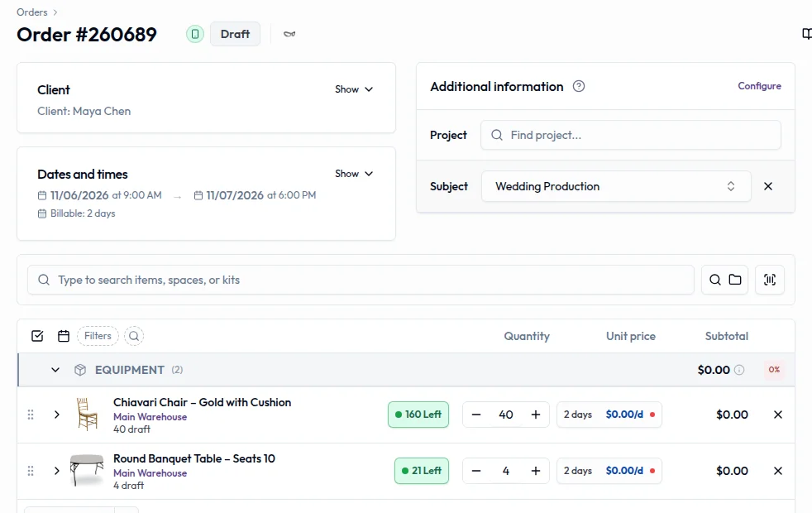Open Round Banquet Table 2 days price box

coord(609,471)
